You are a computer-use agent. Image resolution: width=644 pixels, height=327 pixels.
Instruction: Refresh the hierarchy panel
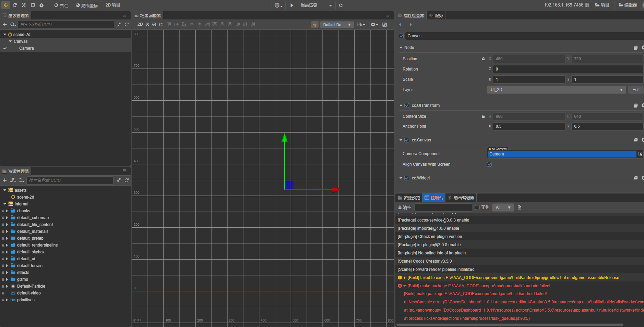[x=127, y=25]
